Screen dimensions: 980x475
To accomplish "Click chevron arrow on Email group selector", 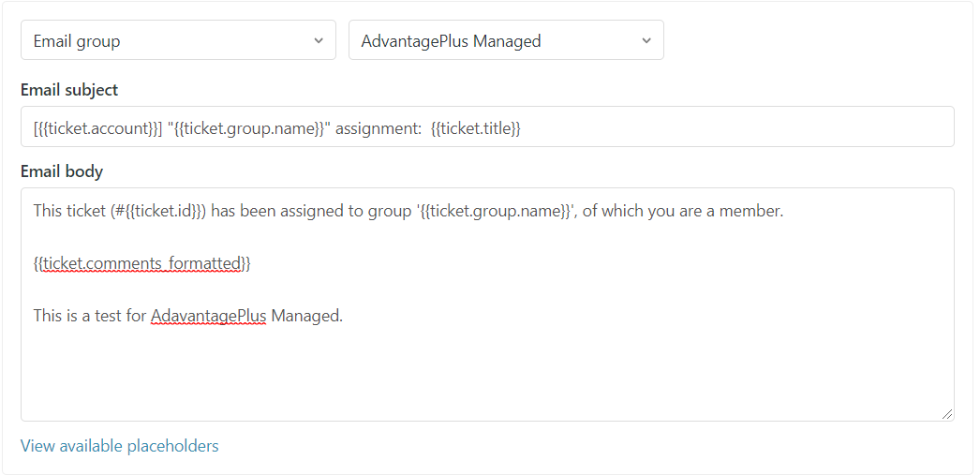I will [319, 41].
